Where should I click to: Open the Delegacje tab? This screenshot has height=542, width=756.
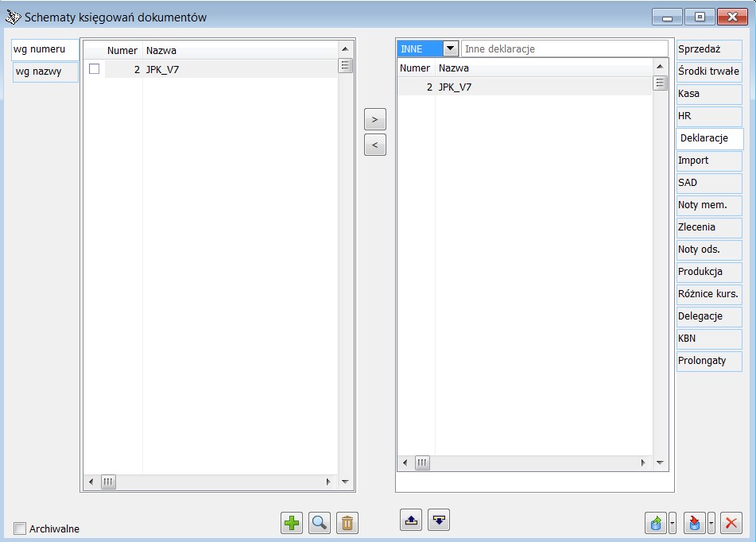[709, 316]
